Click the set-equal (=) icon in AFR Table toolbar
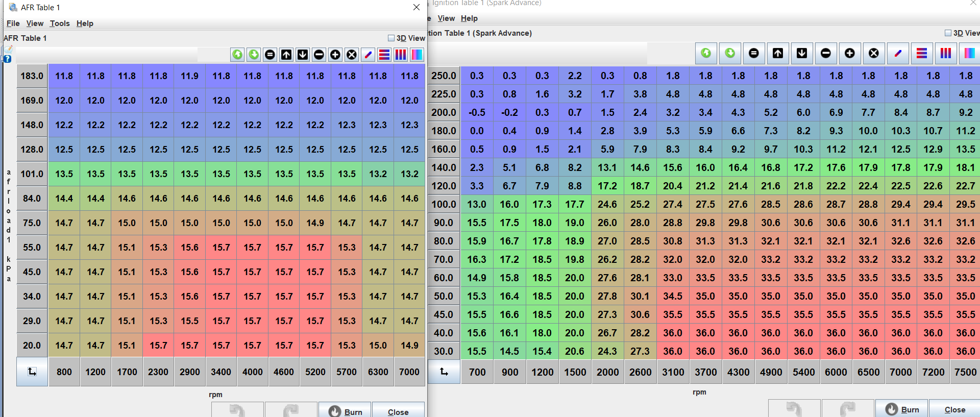Image resolution: width=980 pixels, height=417 pixels. click(x=270, y=55)
